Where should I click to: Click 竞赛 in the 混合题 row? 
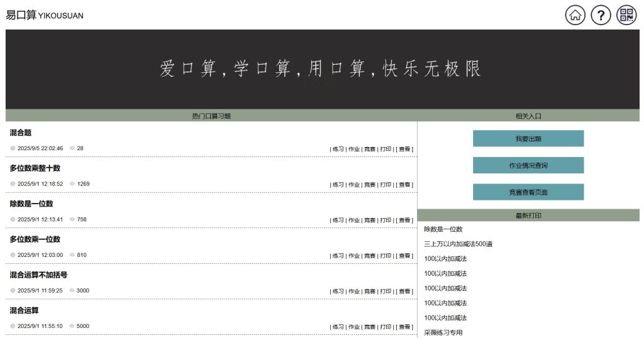pyautogui.click(x=370, y=150)
